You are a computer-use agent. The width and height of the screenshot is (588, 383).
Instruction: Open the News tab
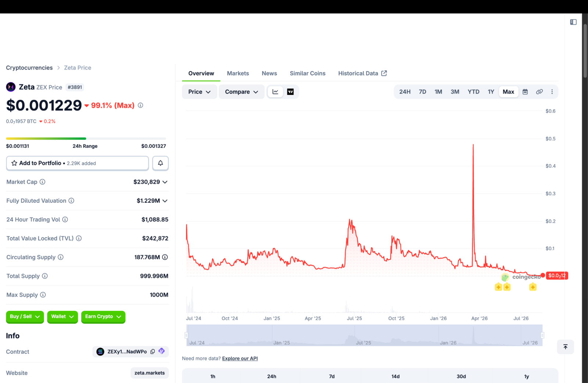pos(269,73)
